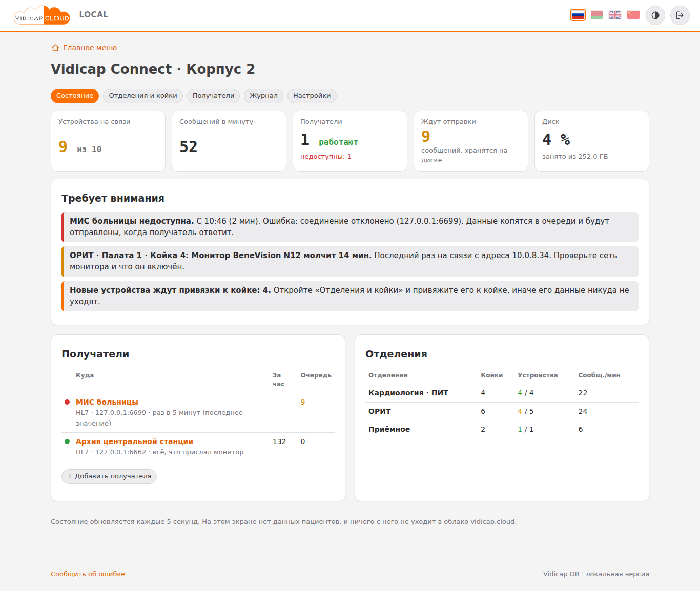The image size is (700, 591).
Task: Click the 132 per-hour value for Архив
Action: [x=279, y=441]
